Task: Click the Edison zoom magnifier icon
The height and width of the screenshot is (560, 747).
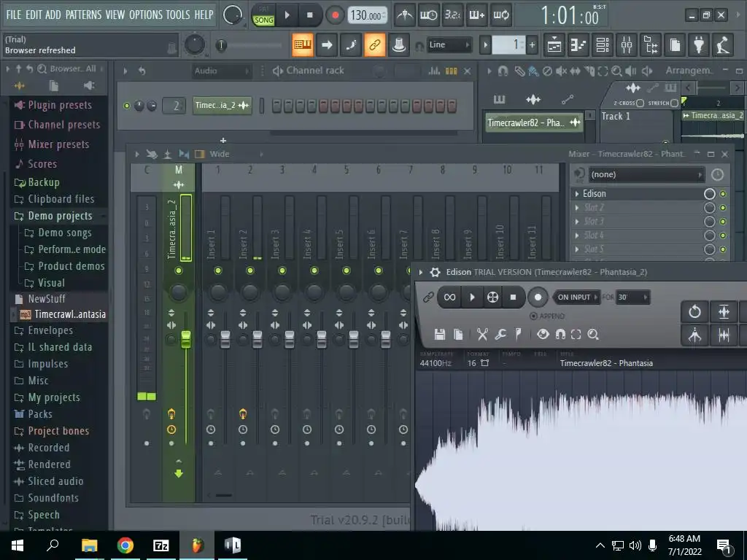Action: coord(593,334)
